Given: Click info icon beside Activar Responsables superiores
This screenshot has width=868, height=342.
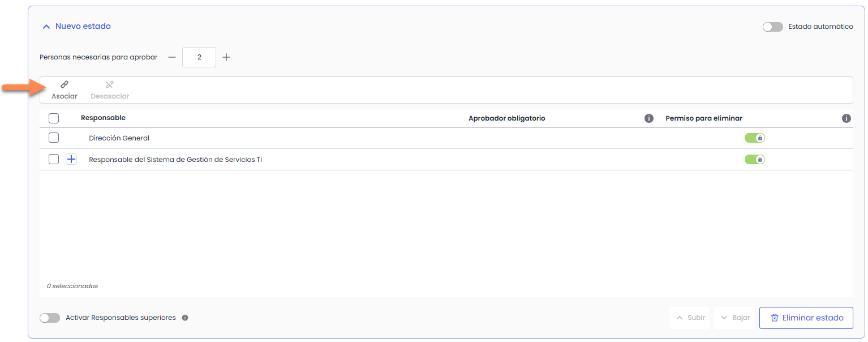Looking at the screenshot, I should pyautogui.click(x=185, y=318).
